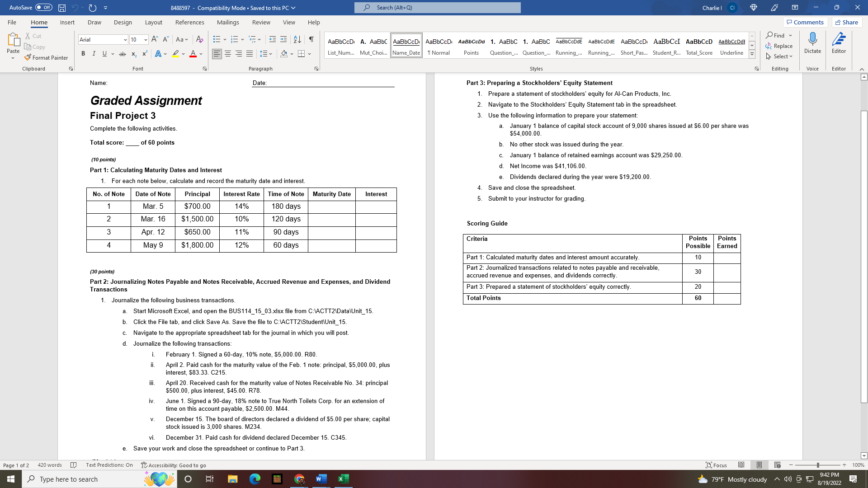
Task: Toggle Bold formatting
Action: pos(83,54)
